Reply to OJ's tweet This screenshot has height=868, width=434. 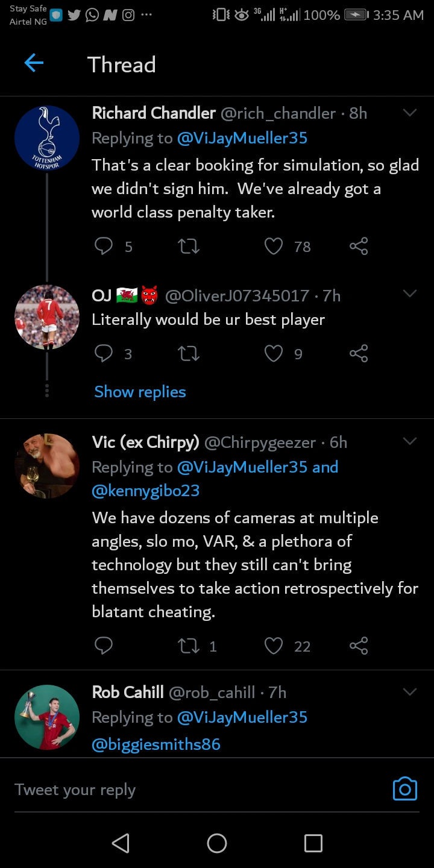pos(104,353)
